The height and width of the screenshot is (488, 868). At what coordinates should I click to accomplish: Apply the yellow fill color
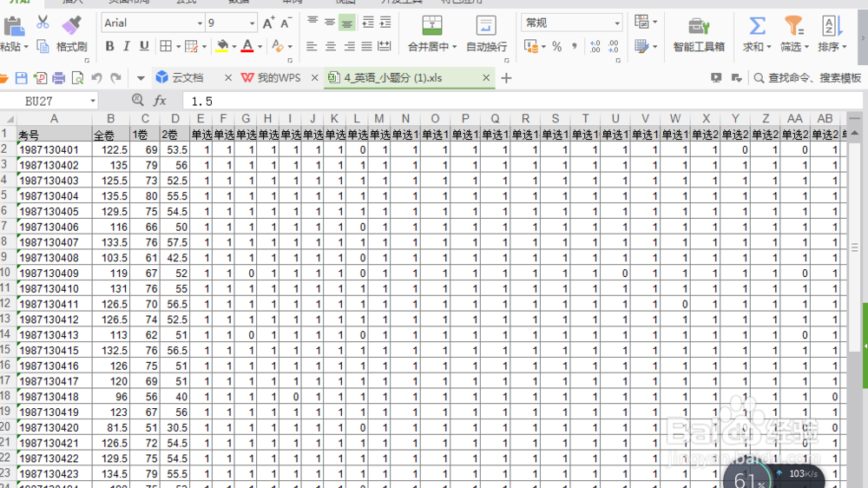tap(222, 47)
